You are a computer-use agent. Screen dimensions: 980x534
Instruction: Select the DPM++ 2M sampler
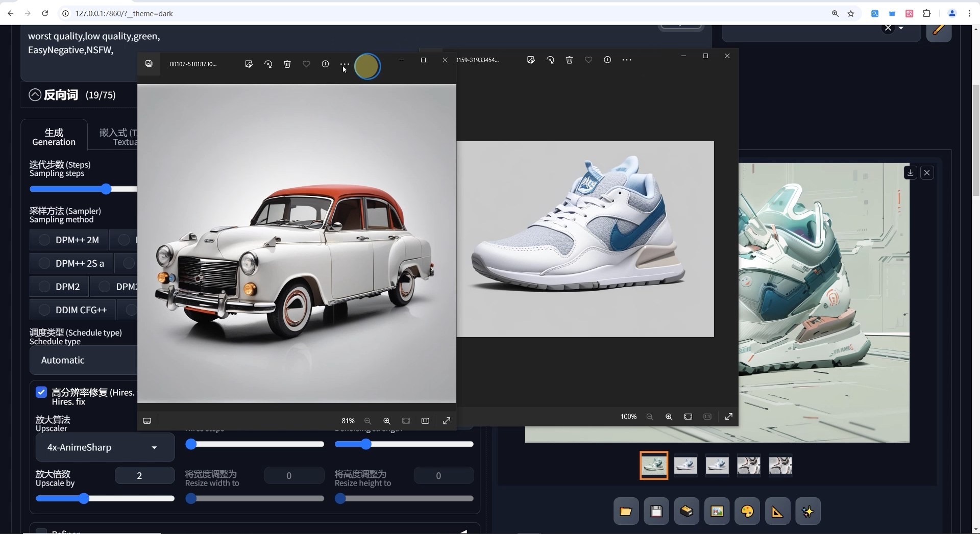point(69,240)
